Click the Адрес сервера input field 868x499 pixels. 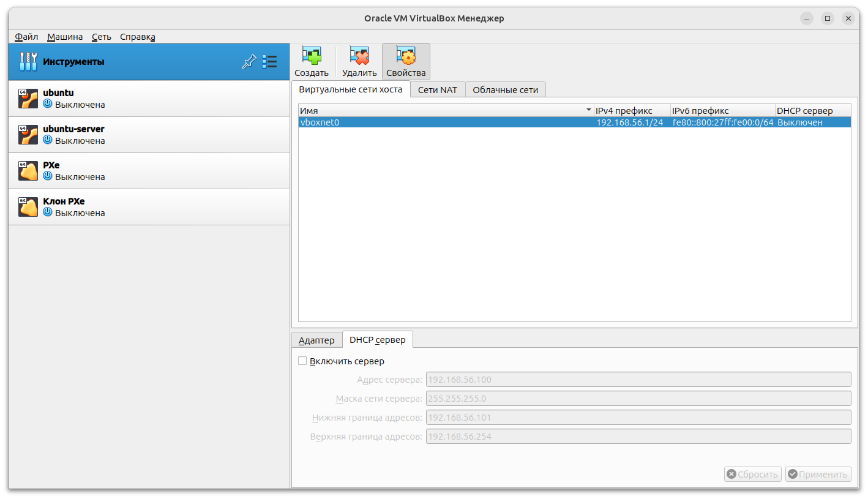click(638, 380)
